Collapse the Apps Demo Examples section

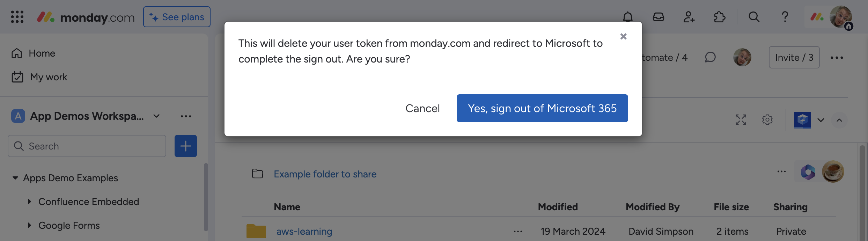coord(15,178)
